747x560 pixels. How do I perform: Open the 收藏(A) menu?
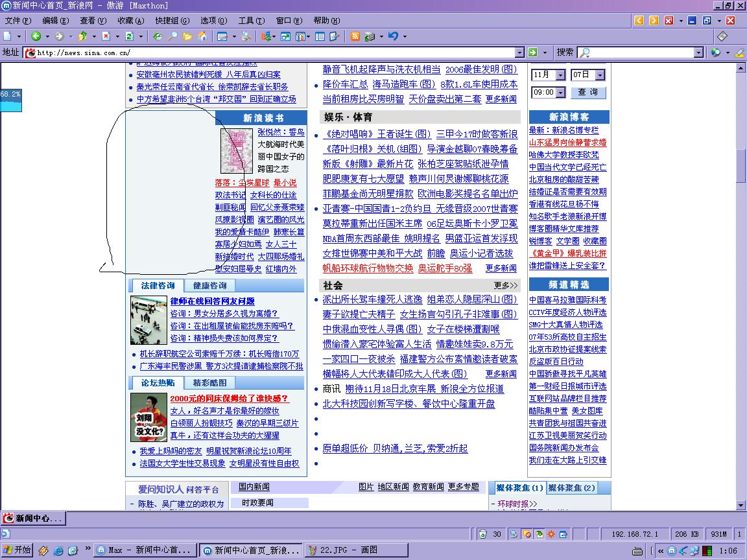point(130,21)
